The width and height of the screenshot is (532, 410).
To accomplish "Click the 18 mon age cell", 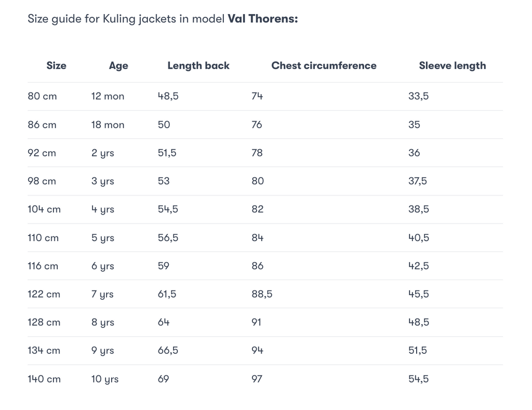I will tap(108, 125).
